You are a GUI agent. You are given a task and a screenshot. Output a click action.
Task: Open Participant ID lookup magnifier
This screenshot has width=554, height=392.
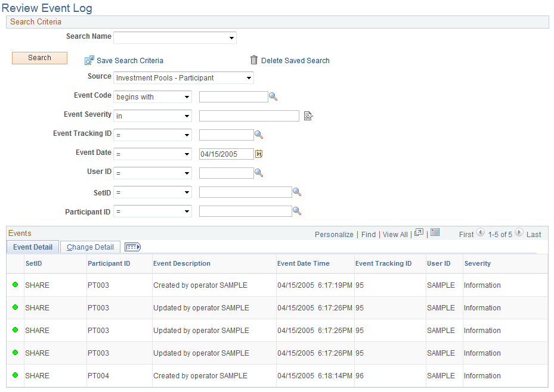[x=297, y=211]
